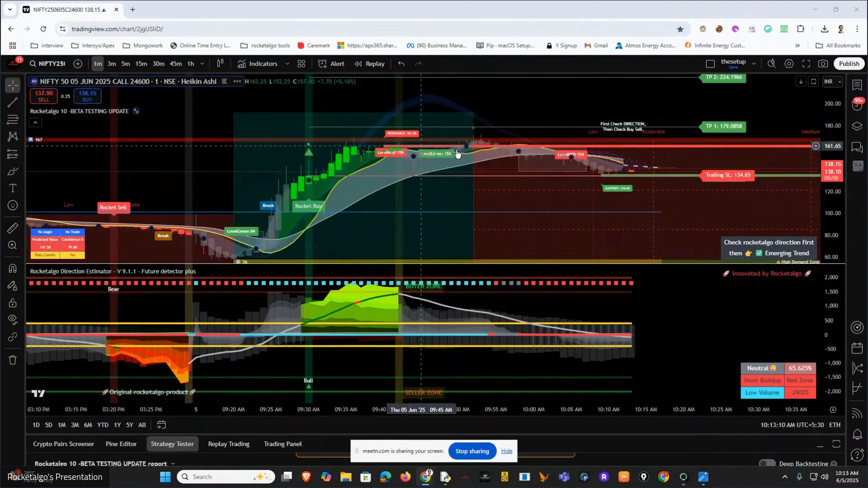Toggle lock all drawings icon
Screen dimensions: 868x488
click(x=13, y=303)
